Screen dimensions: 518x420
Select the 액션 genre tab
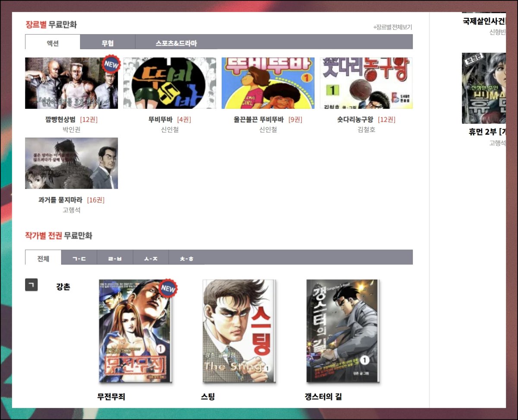pos(53,42)
